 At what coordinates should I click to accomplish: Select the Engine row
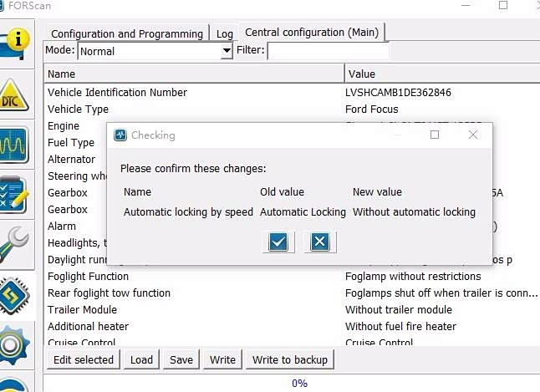coord(64,125)
